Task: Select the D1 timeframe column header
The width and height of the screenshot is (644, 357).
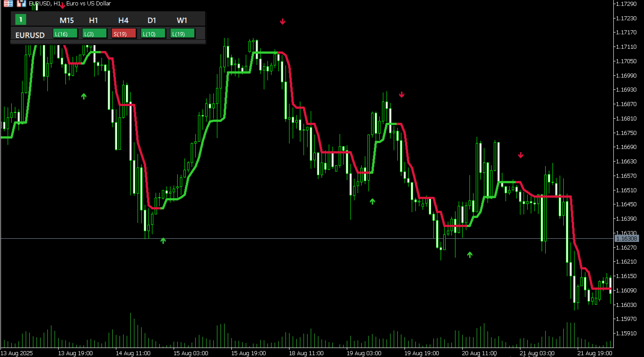Action: (x=152, y=20)
